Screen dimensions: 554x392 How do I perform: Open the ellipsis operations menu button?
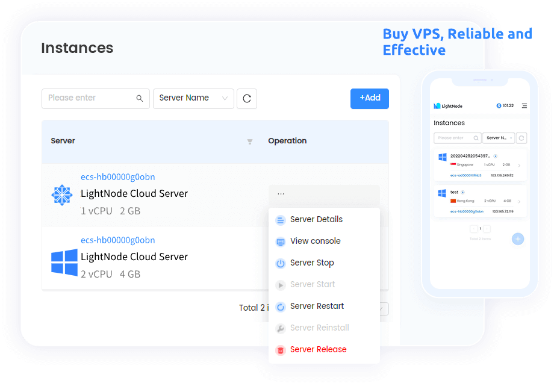280,193
